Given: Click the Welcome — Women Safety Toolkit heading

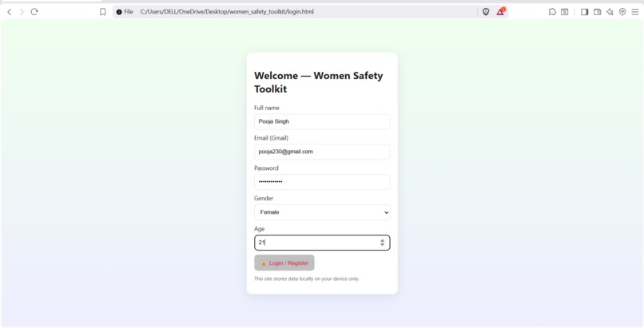Looking at the screenshot, I should pos(318,82).
